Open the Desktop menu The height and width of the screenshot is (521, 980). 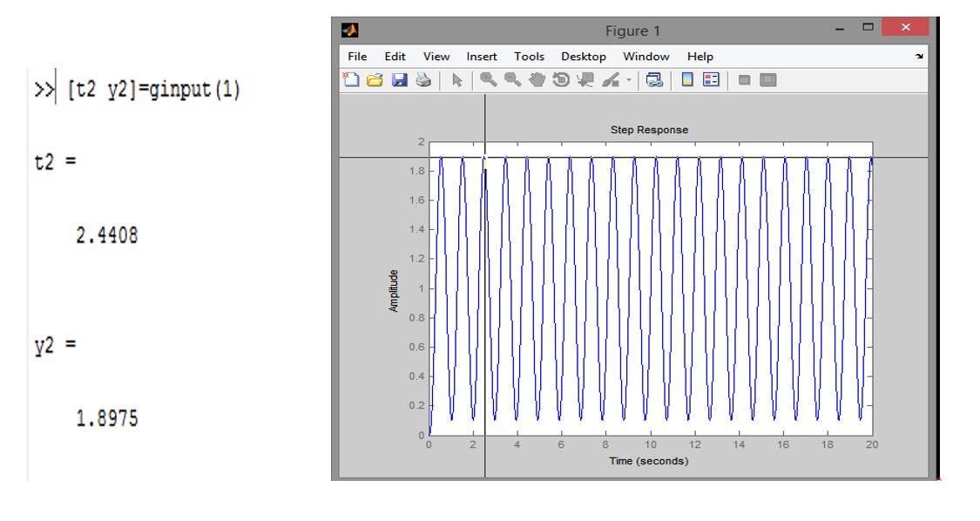(583, 57)
